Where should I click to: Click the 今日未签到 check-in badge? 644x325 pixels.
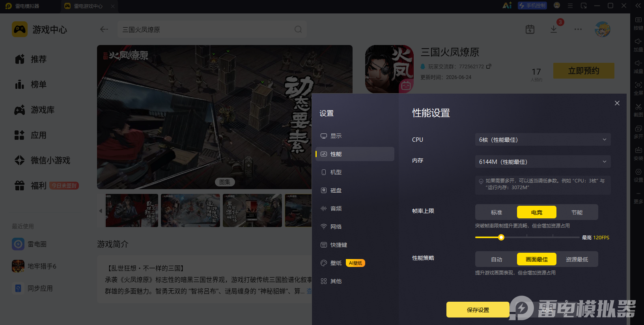(64, 186)
